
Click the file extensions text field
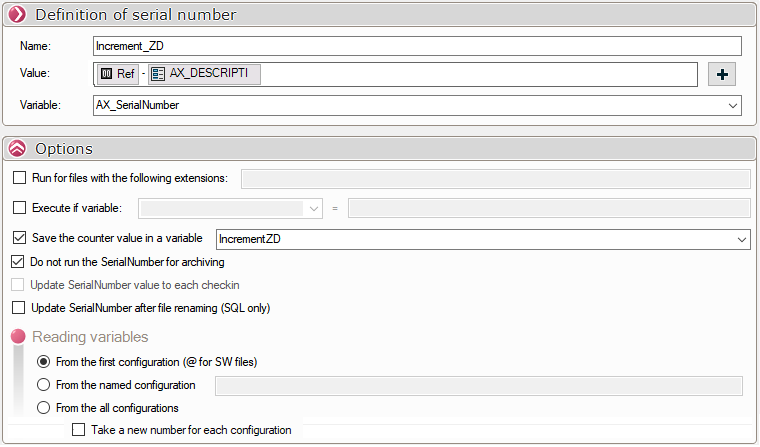click(x=495, y=179)
